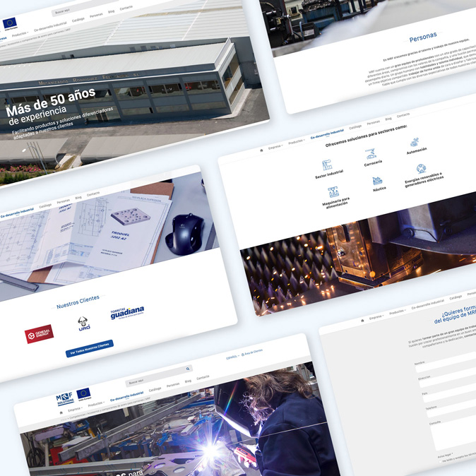Click the Energías renovables icon

tap(421, 169)
